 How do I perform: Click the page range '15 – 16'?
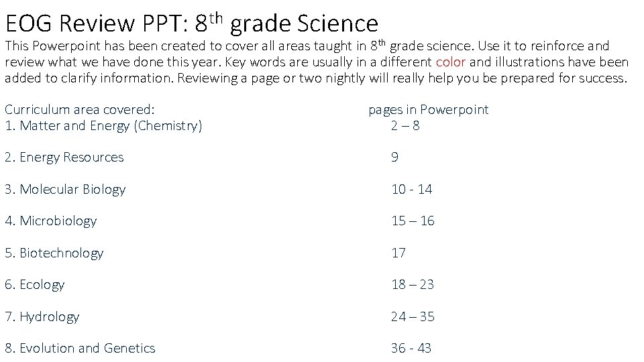pos(413,221)
